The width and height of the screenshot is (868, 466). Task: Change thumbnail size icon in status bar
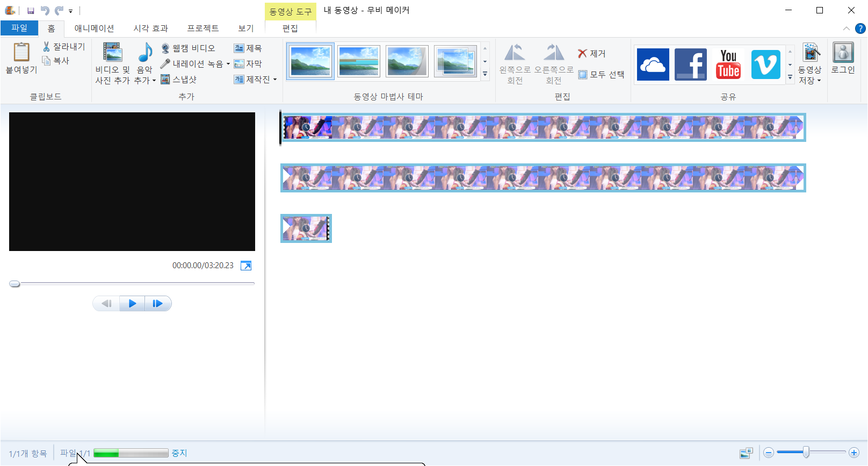click(x=746, y=453)
